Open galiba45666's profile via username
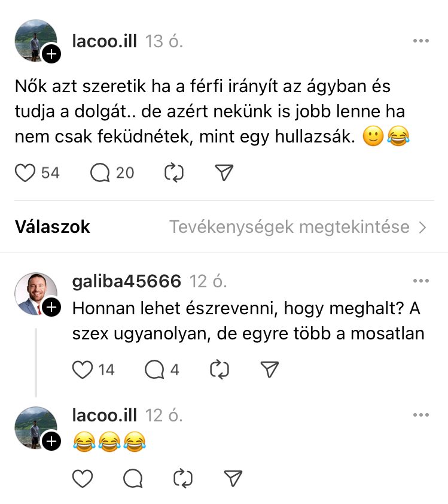This screenshot has width=448, height=504. click(126, 281)
